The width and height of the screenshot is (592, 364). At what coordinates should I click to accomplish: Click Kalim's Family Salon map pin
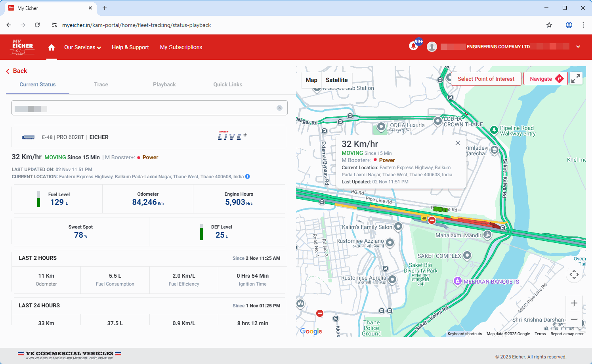point(398,227)
